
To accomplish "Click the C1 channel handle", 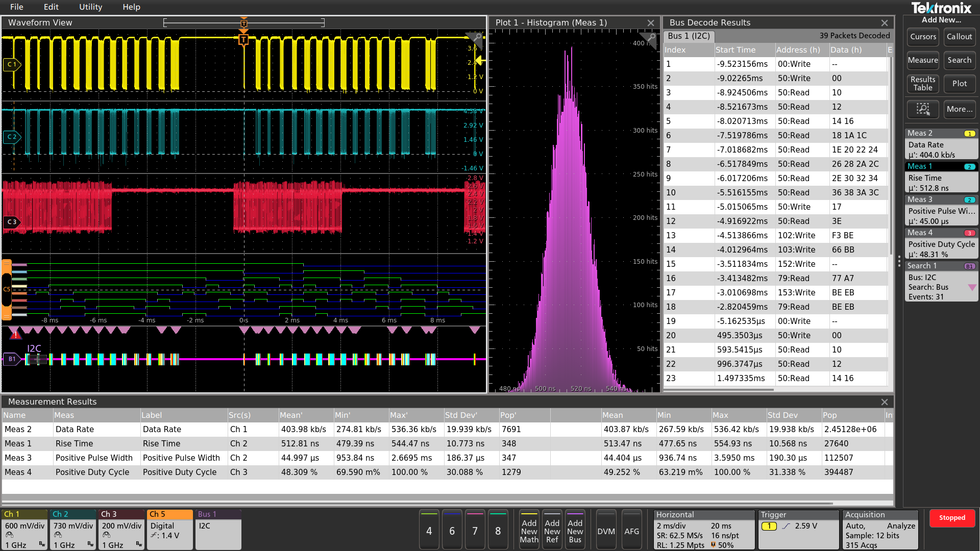I will [11, 64].
